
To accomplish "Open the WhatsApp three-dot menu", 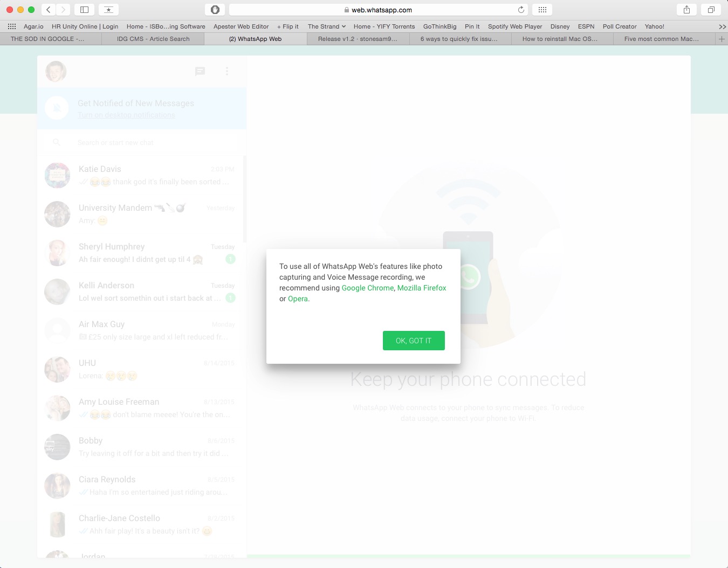I will click(x=227, y=71).
